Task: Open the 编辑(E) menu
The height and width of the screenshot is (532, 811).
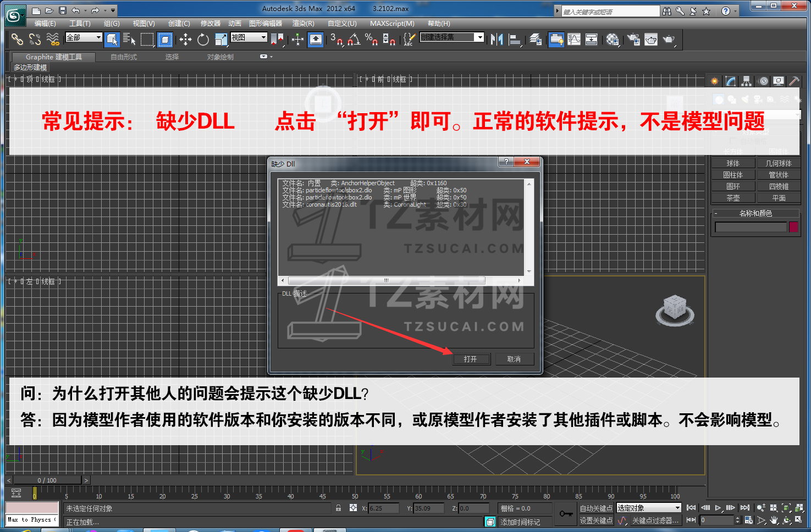Action: coord(45,24)
